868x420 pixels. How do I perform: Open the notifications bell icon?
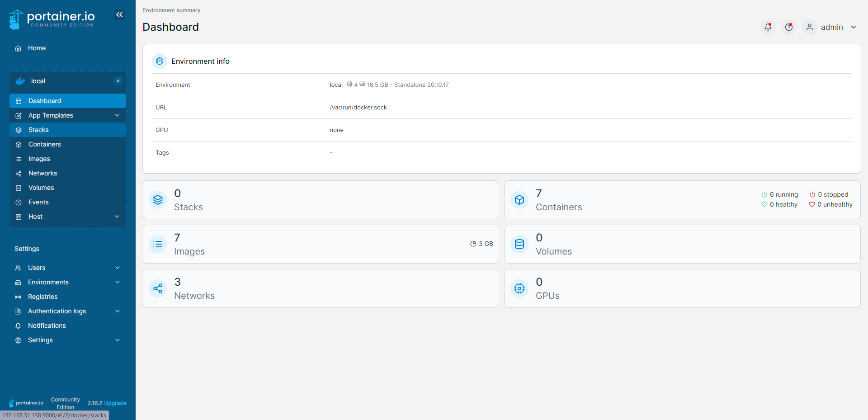tap(768, 27)
